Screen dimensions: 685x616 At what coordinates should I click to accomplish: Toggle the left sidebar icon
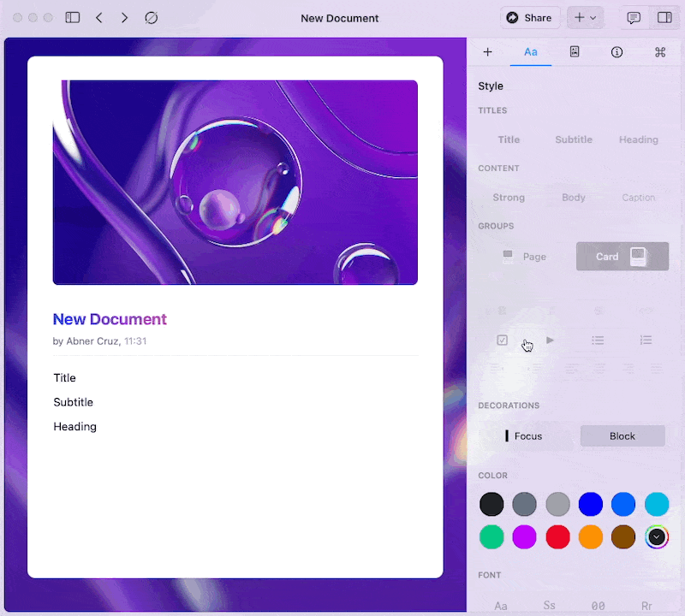[x=73, y=18]
